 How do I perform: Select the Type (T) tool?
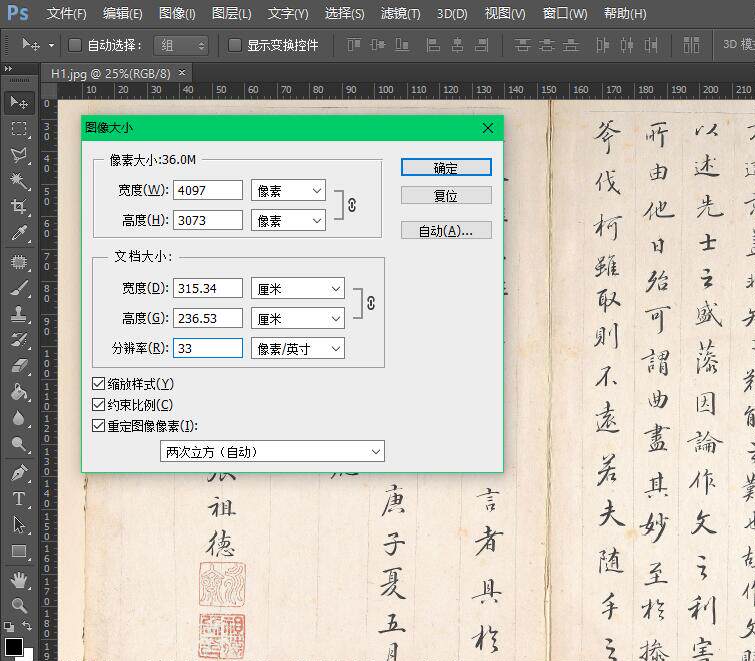pos(19,499)
